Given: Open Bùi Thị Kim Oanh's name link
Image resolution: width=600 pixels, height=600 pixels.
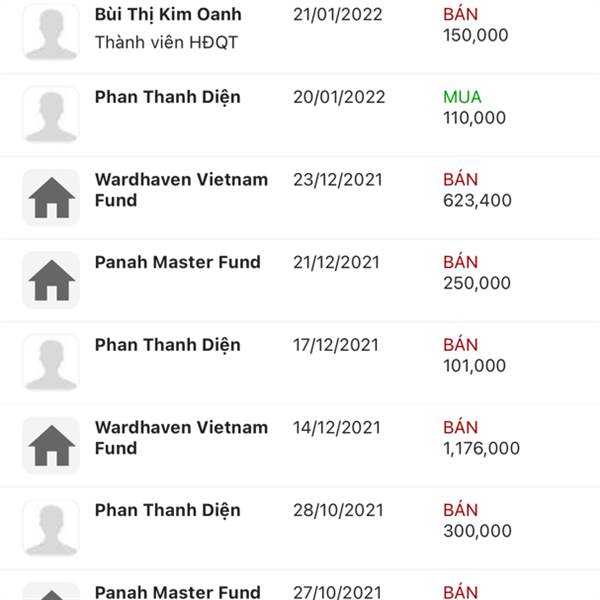Looking at the screenshot, I should pos(168,15).
